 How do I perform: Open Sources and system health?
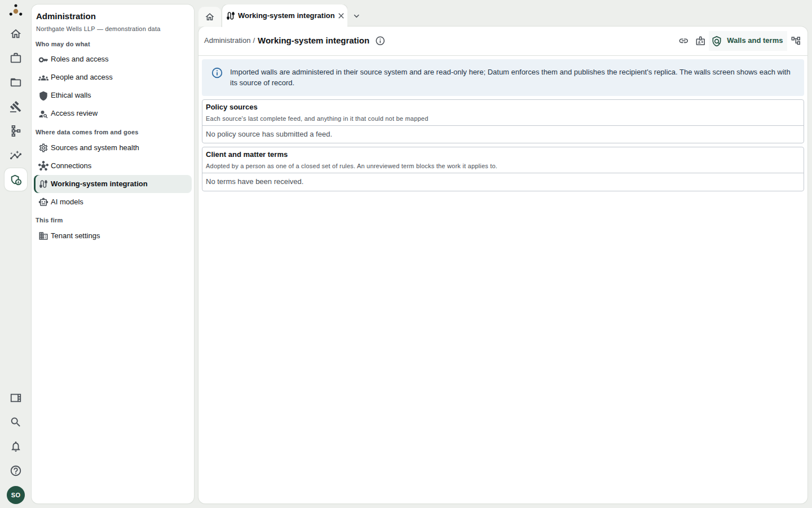[113, 148]
